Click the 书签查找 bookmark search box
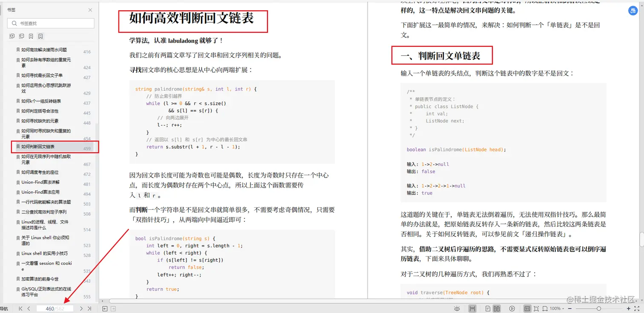644x313 pixels. pos(50,24)
